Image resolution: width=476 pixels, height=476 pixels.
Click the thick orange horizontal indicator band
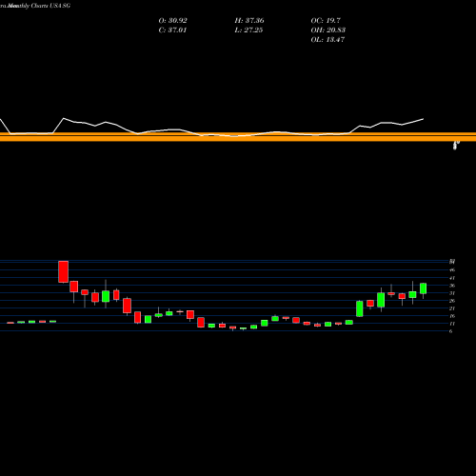[238, 137]
